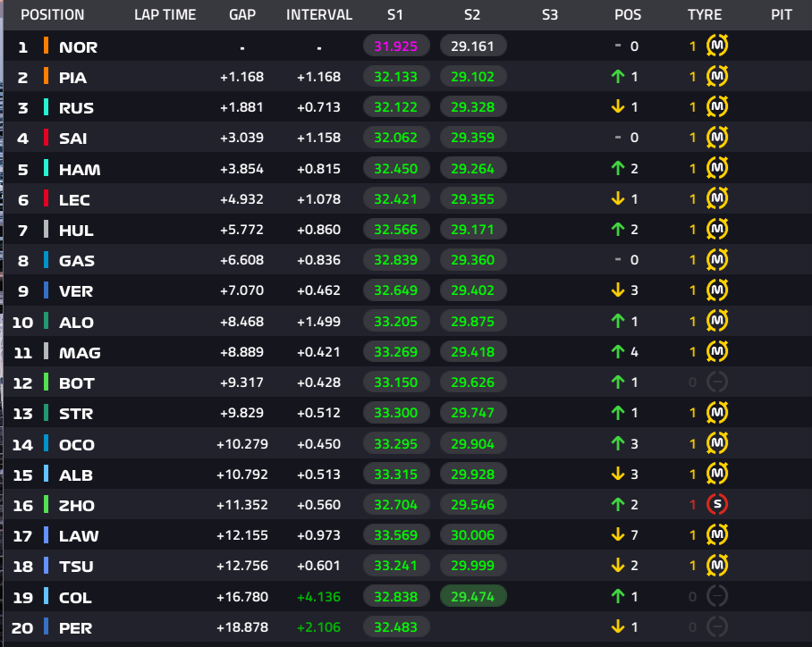Click ALB's 33.315 sector one time
The height and width of the screenshot is (647, 812).
point(396,474)
